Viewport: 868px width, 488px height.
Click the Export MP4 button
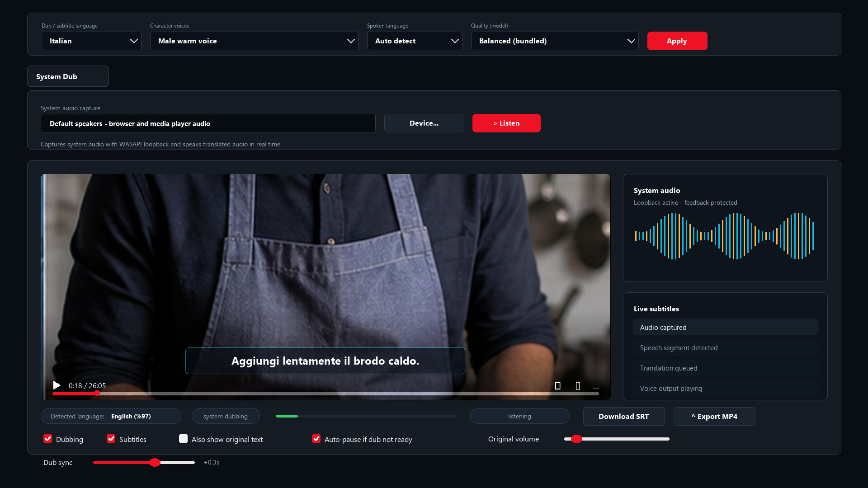714,416
